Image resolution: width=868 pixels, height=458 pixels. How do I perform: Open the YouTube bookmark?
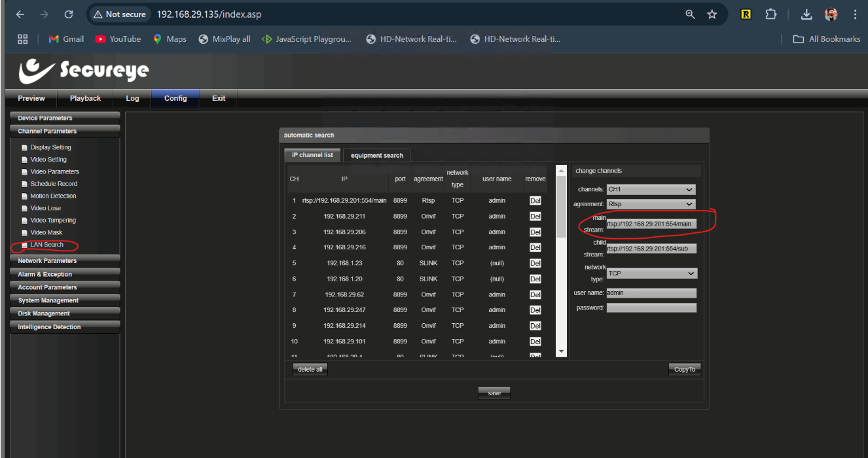118,39
